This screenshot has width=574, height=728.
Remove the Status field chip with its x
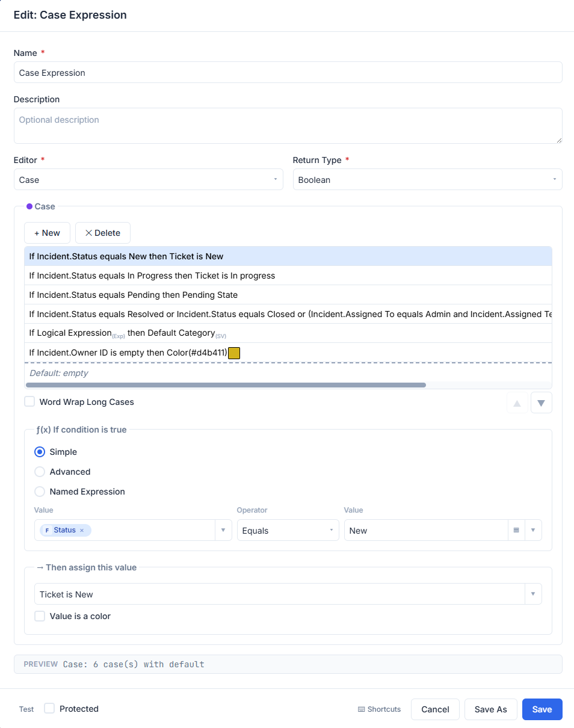point(82,530)
